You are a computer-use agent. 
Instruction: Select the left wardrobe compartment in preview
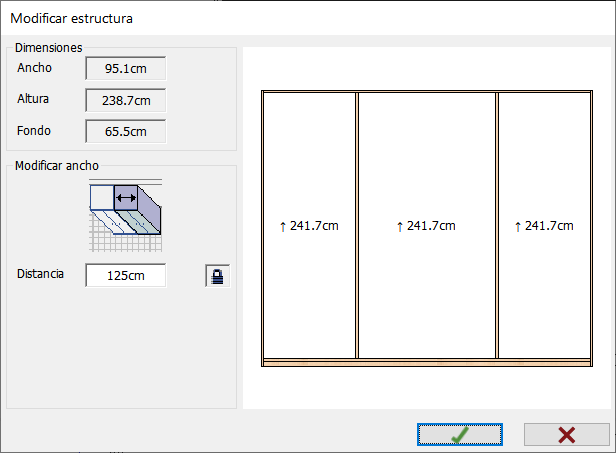click(x=310, y=226)
